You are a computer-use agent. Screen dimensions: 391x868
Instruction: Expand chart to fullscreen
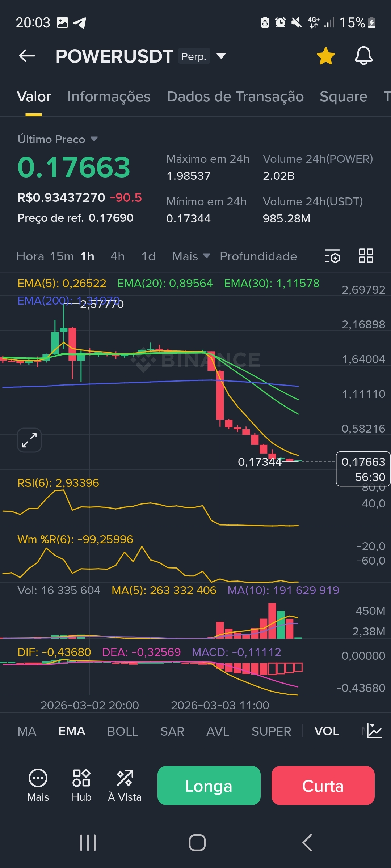(x=29, y=440)
